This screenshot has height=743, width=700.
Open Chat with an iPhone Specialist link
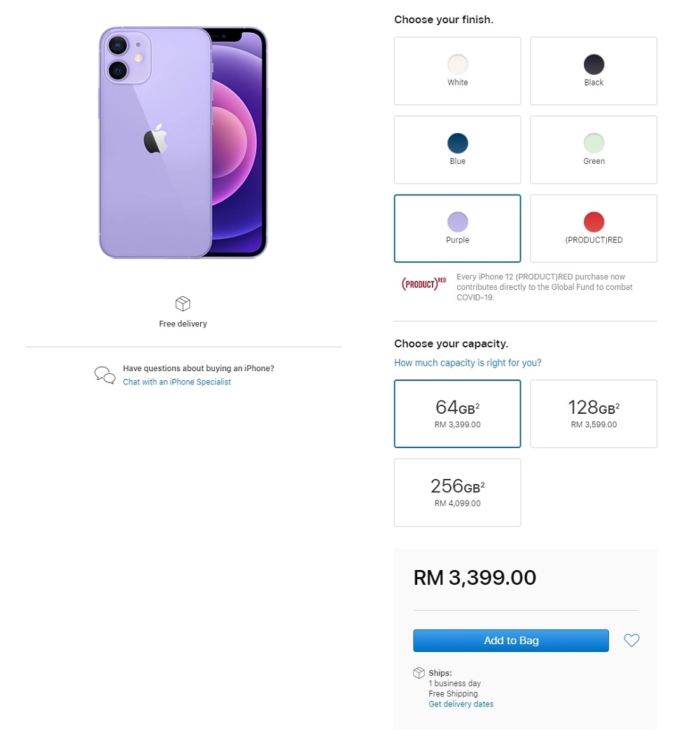(x=177, y=382)
